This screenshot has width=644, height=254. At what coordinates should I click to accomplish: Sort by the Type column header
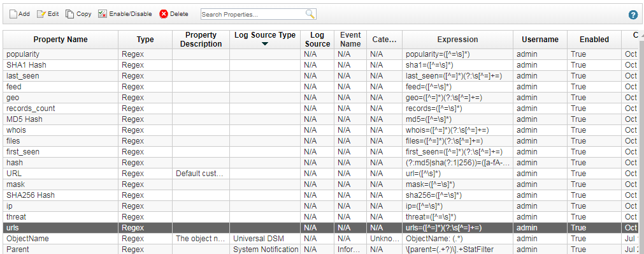pyautogui.click(x=145, y=40)
